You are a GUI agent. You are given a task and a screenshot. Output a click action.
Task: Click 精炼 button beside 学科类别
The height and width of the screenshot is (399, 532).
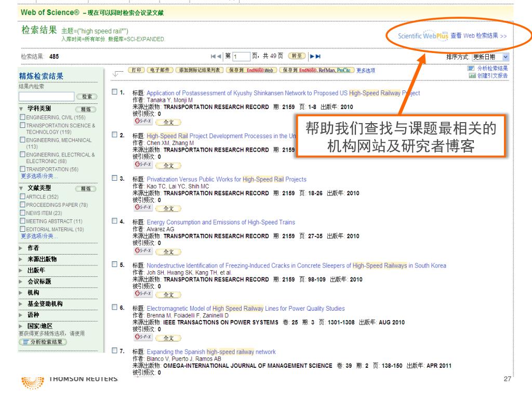(86, 109)
